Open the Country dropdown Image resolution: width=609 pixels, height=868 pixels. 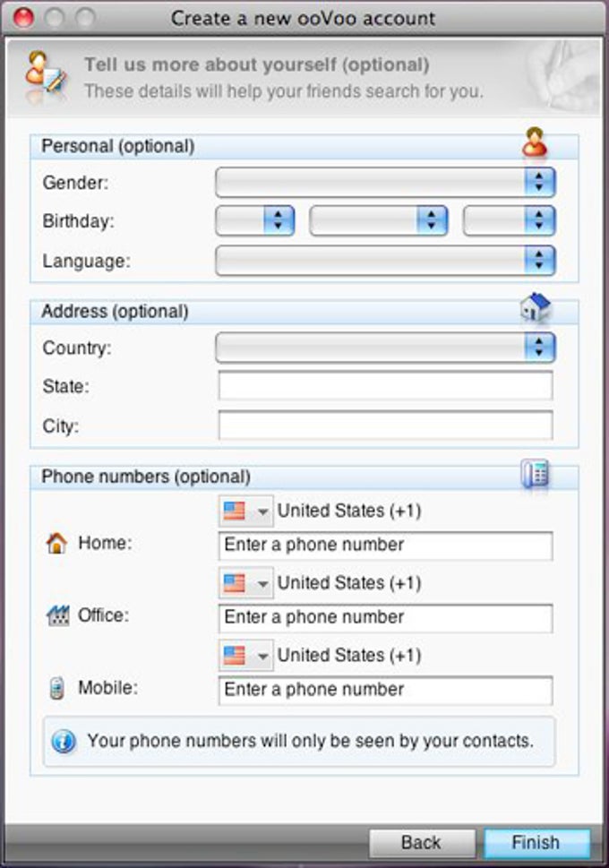pyautogui.click(x=385, y=347)
